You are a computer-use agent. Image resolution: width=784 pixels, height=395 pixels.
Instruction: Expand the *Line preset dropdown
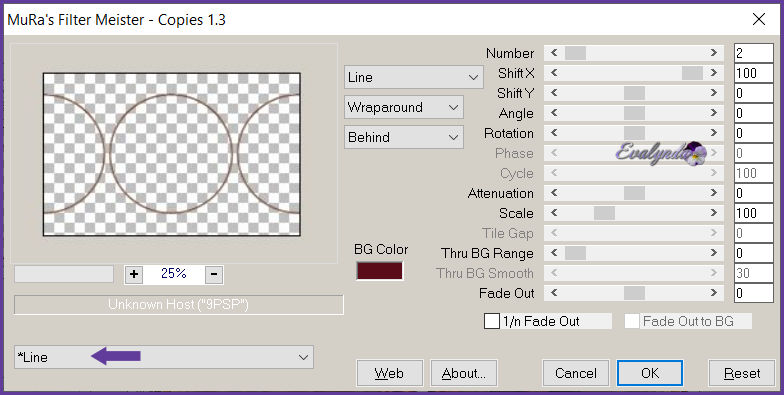tap(164, 357)
